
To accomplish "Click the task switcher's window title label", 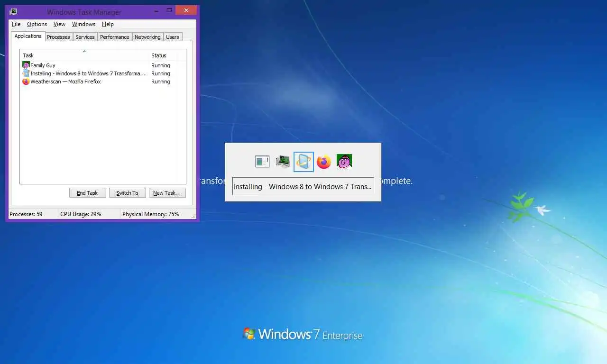I will (303, 186).
